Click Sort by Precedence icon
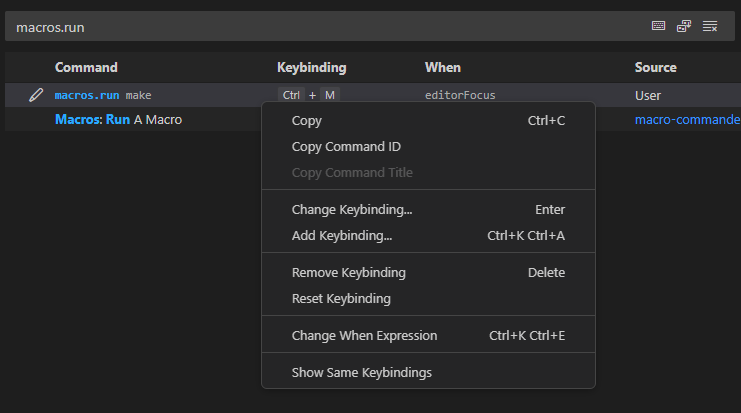Viewport: 741px width, 413px height. [x=684, y=26]
